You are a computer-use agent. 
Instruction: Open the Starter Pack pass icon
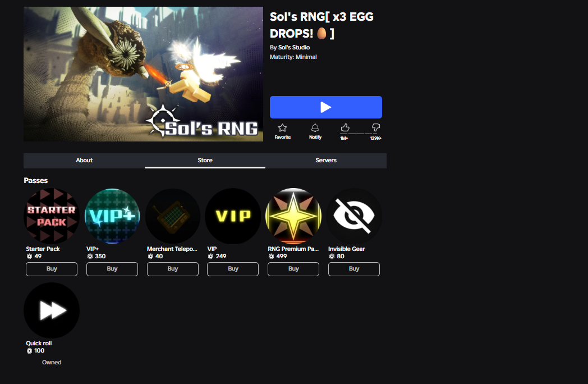click(x=52, y=216)
